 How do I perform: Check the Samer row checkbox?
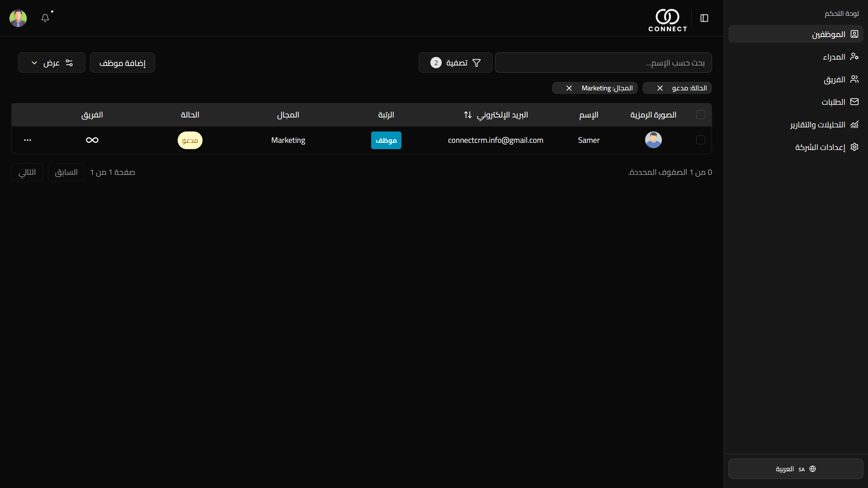[x=701, y=140]
